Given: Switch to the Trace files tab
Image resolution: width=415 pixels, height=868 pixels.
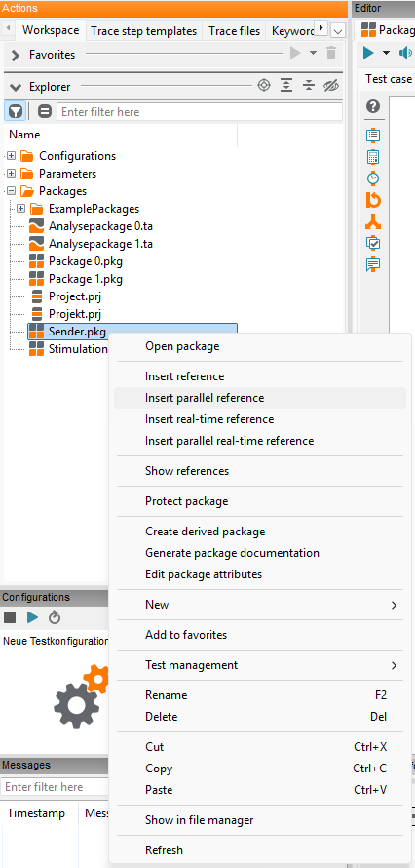Looking at the screenshot, I should pyautogui.click(x=235, y=31).
